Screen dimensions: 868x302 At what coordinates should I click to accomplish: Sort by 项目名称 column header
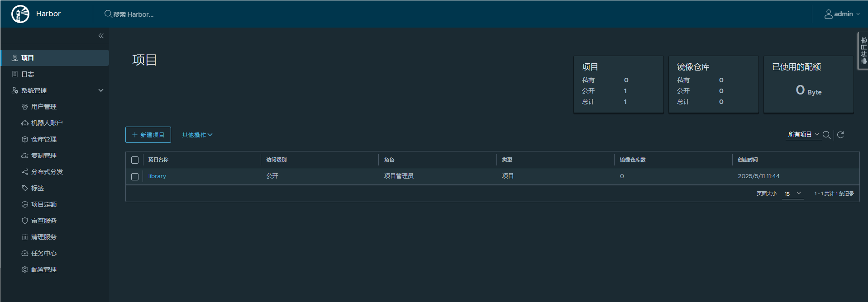[x=158, y=160]
